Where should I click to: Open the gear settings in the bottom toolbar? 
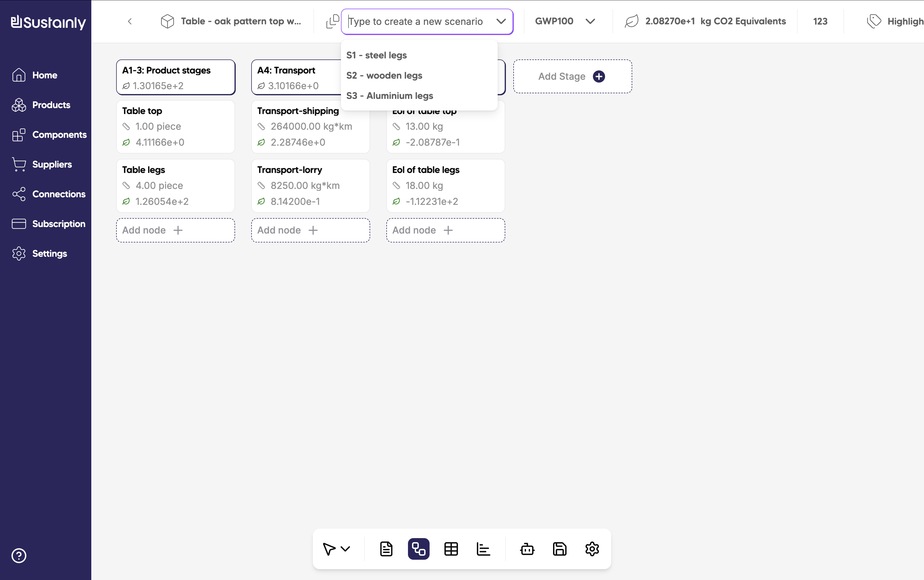click(592, 549)
